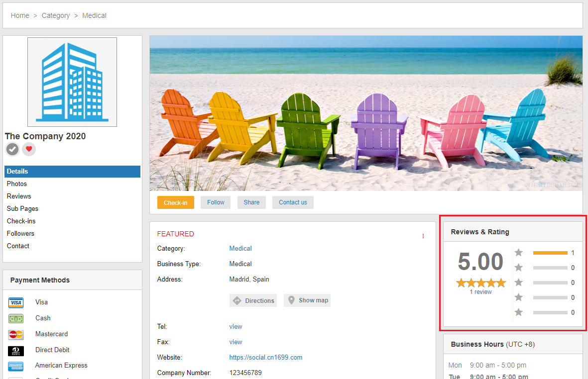The width and height of the screenshot is (588, 379).
Task: Click Medical in the breadcrumb
Action: click(94, 15)
